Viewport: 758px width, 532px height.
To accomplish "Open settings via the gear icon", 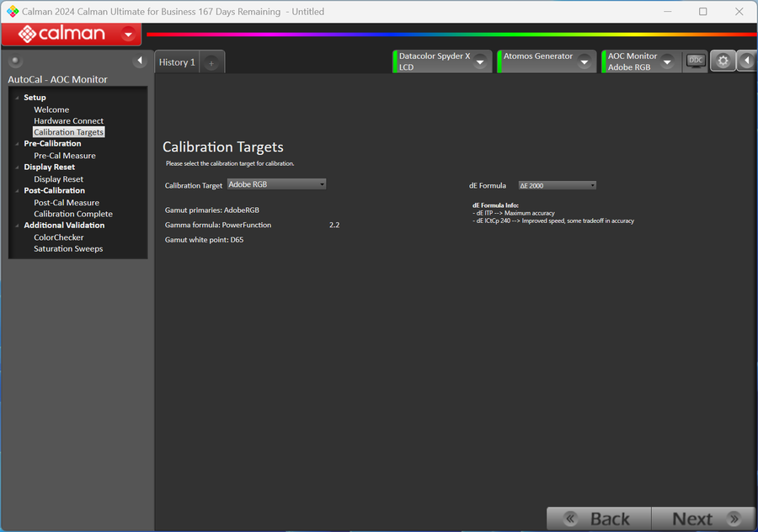I will [723, 61].
